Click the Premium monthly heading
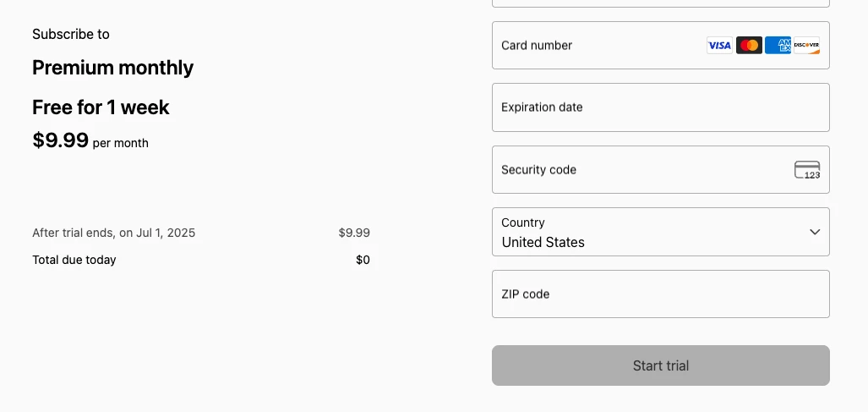This screenshot has width=868, height=412. tap(113, 68)
